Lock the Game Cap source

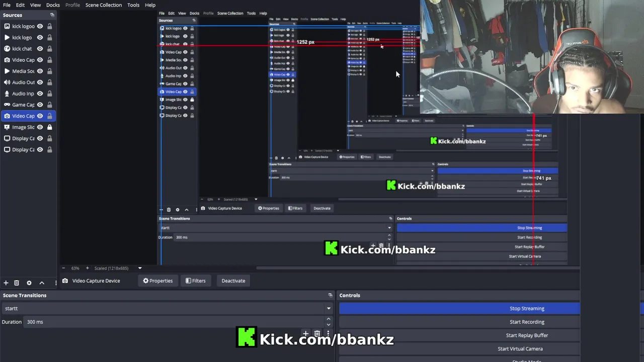[49, 105]
